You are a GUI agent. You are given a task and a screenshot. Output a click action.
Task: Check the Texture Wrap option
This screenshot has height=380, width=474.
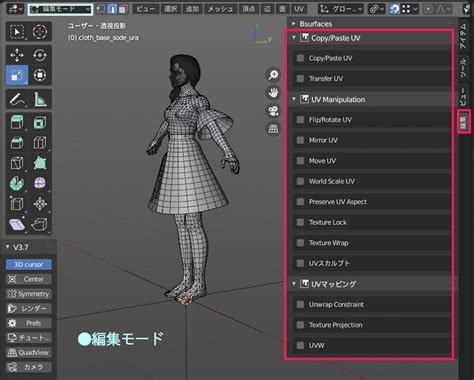(x=300, y=243)
